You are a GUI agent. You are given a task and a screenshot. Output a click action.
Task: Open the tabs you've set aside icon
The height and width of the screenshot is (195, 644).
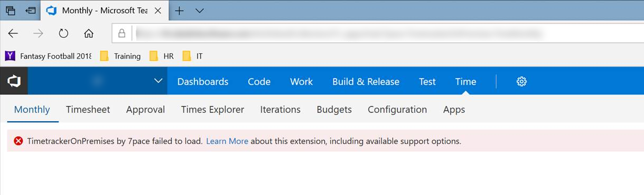[11, 10]
